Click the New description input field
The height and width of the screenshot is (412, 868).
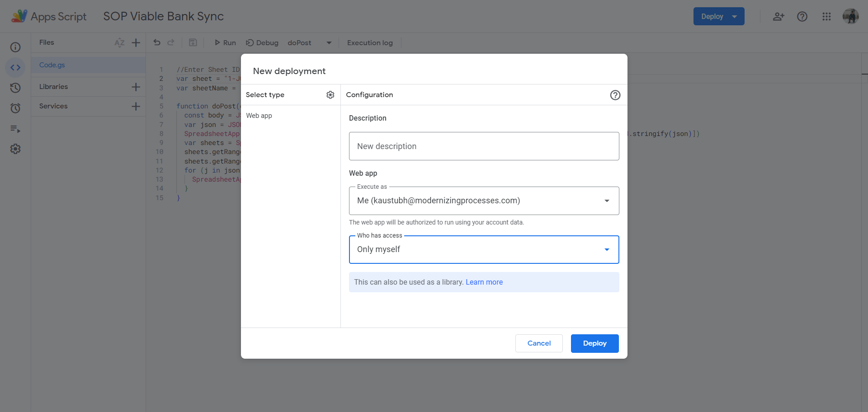coord(484,146)
